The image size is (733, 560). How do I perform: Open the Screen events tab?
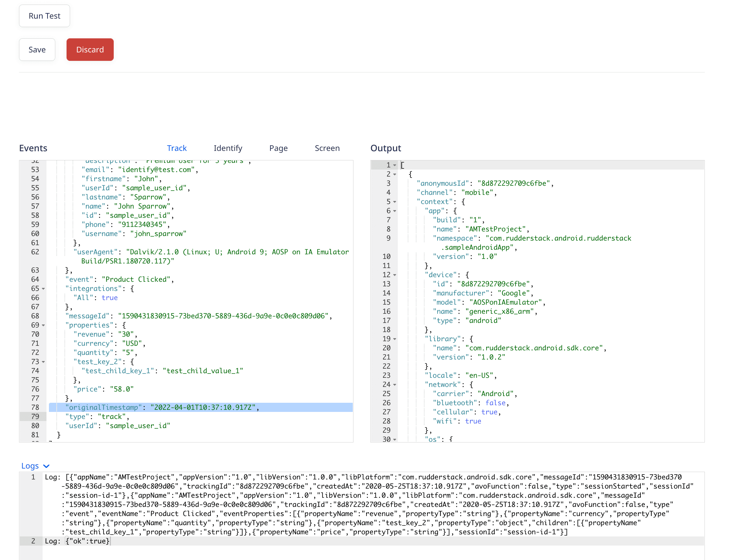coord(327,148)
